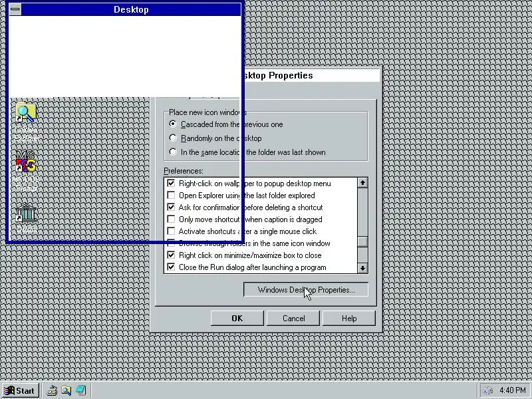Click the Start button on the taskbar
Screen dimensions: 532x399
(x=21, y=390)
